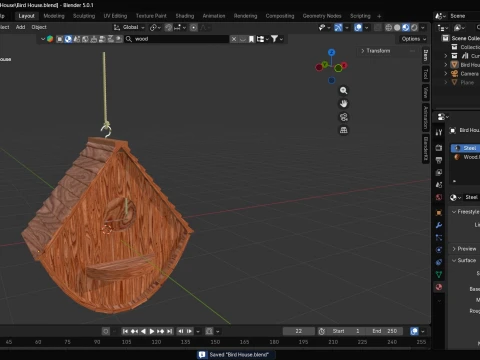Image resolution: width=480 pixels, height=360 pixels.
Task: Open the Options dropdown in viewport
Action: tap(414, 39)
